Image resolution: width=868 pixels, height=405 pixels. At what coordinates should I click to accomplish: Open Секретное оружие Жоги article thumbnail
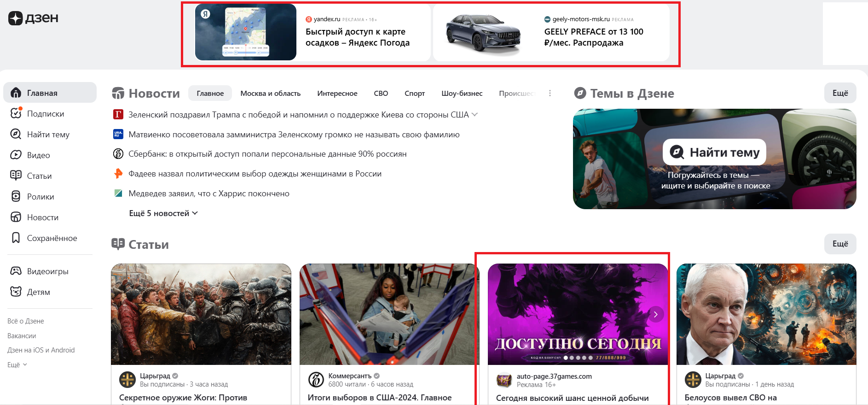point(201,314)
